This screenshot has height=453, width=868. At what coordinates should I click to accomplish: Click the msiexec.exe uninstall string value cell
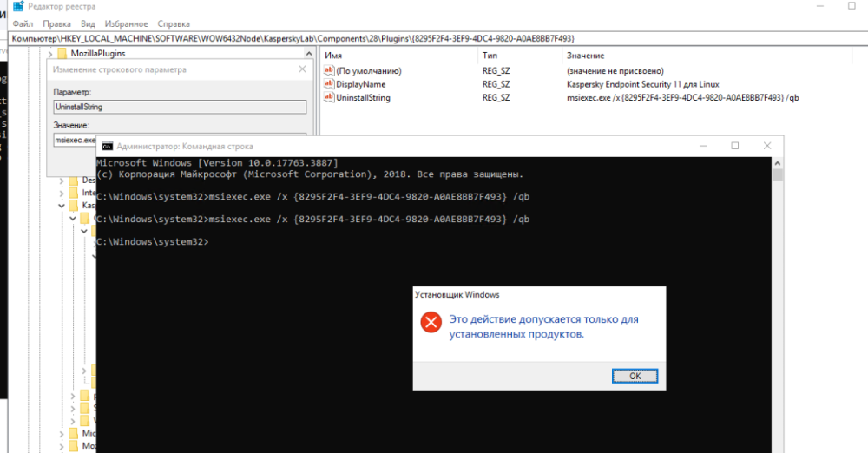coord(682,97)
